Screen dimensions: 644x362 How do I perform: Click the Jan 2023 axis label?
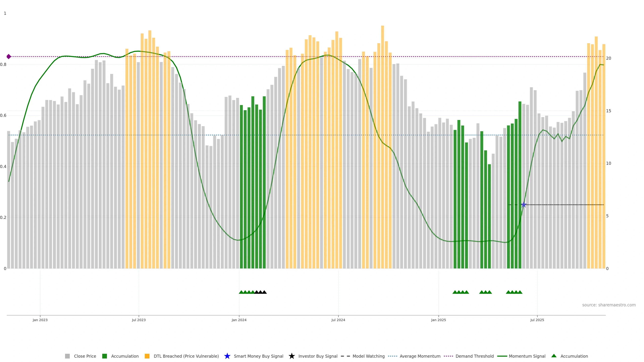click(x=40, y=320)
